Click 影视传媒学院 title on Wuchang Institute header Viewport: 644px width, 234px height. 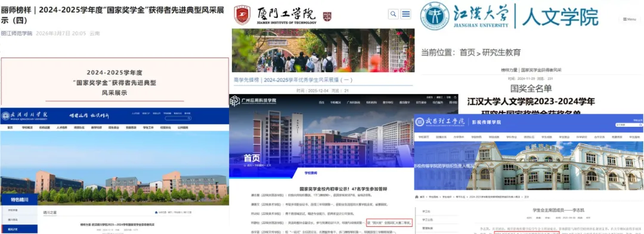487,121
